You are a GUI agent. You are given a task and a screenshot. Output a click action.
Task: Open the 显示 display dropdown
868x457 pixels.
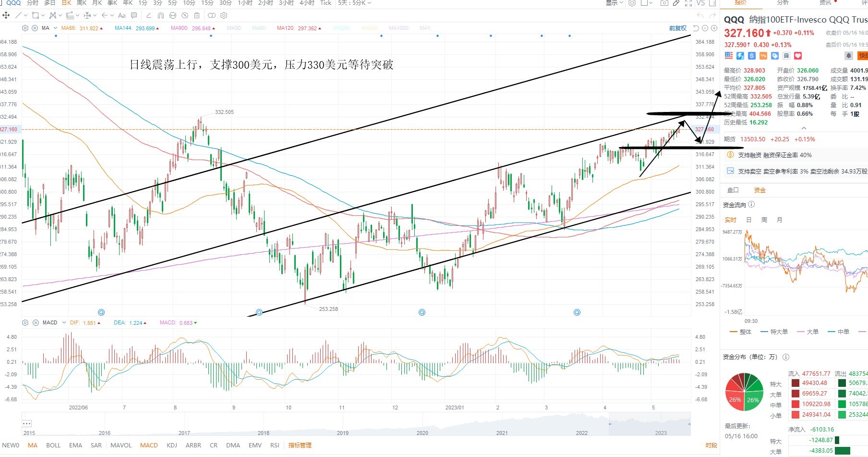coord(614,3)
